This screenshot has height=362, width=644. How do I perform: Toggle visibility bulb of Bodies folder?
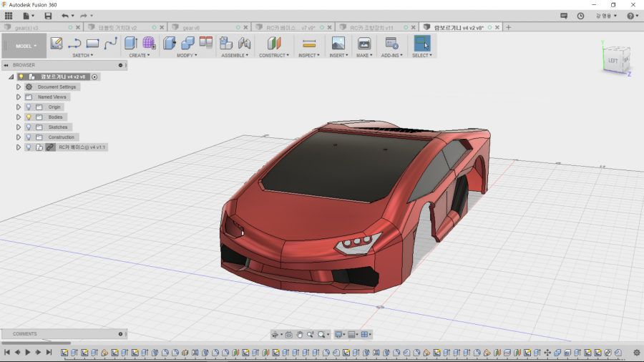[29, 117]
